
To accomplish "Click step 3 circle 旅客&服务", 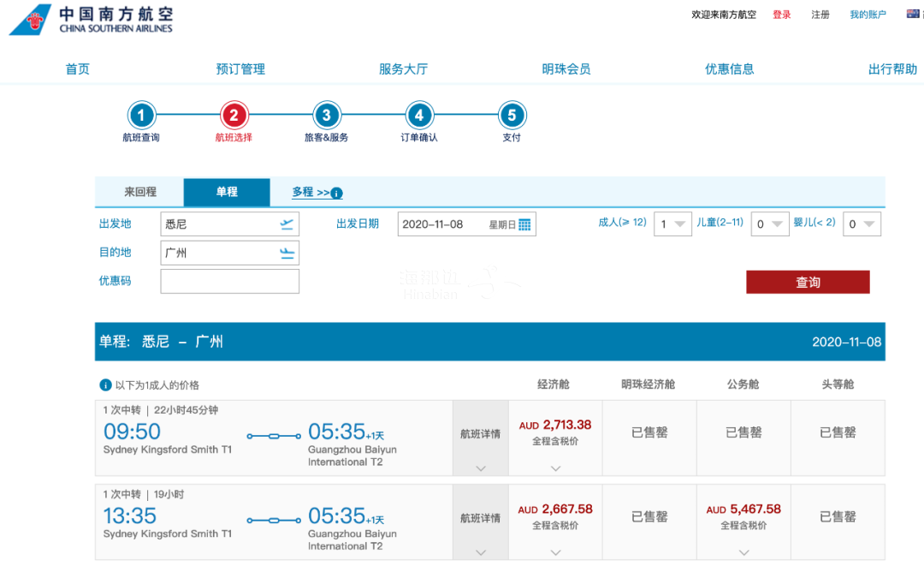I will (x=327, y=115).
